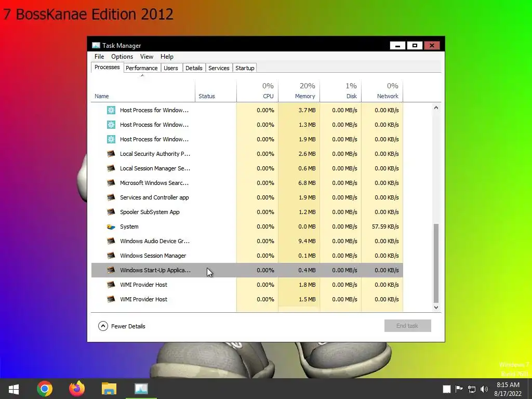
Task: Select Local Security Authority process name
Action: point(155,154)
